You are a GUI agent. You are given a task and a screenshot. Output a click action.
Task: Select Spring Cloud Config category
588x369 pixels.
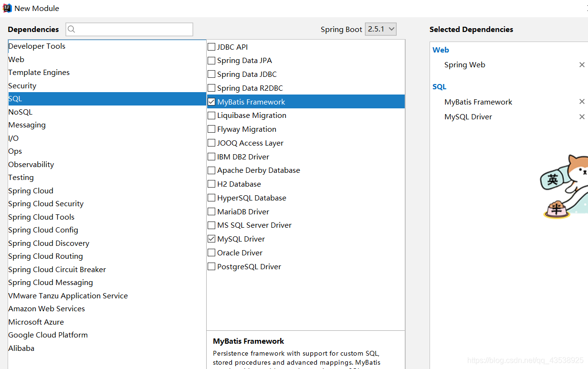pyautogui.click(x=107, y=230)
